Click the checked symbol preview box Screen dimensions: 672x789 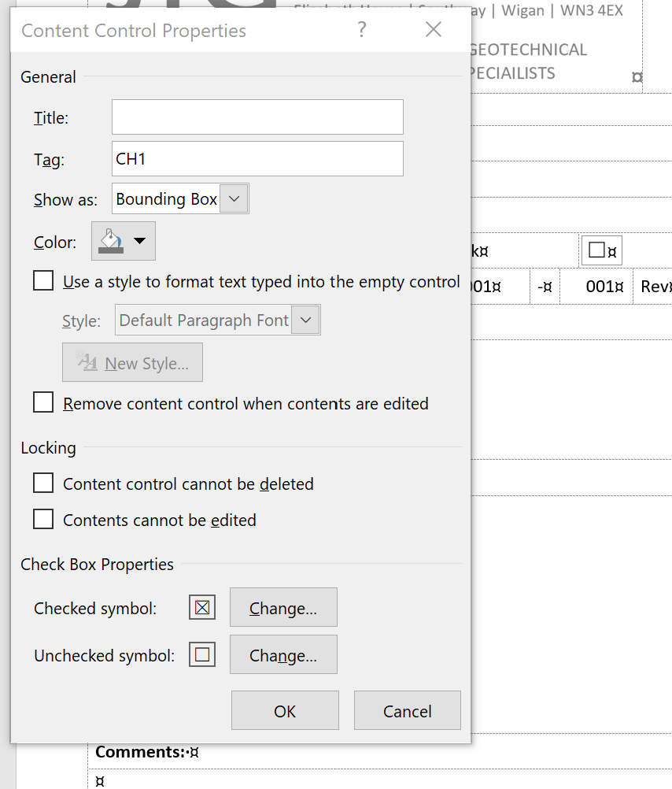pyautogui.click(x=202, y=608)
